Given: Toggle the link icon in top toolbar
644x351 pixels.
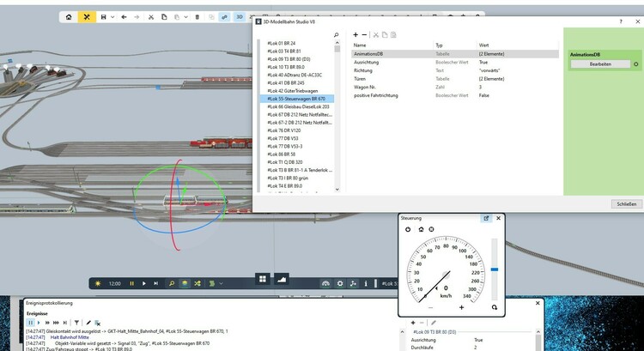Looking at the screenshot, I should tap(223, 16).
